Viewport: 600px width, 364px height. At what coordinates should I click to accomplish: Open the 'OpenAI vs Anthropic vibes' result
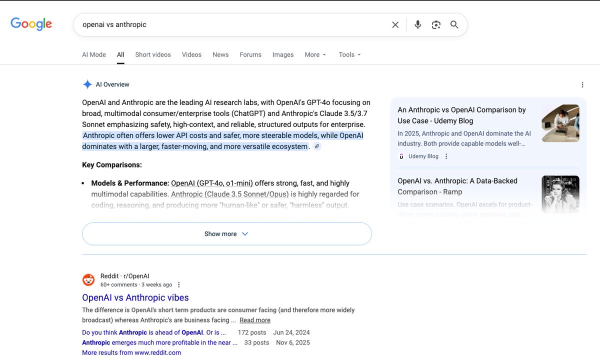(135, 297)
